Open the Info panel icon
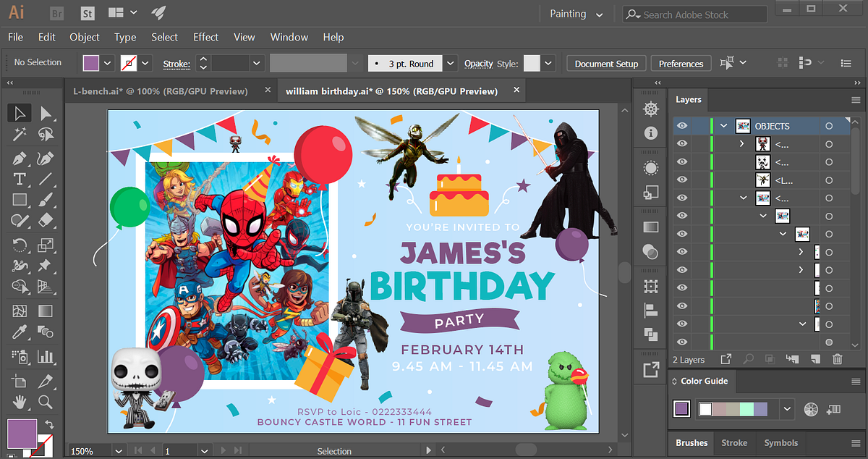 (x=651, y=133)
